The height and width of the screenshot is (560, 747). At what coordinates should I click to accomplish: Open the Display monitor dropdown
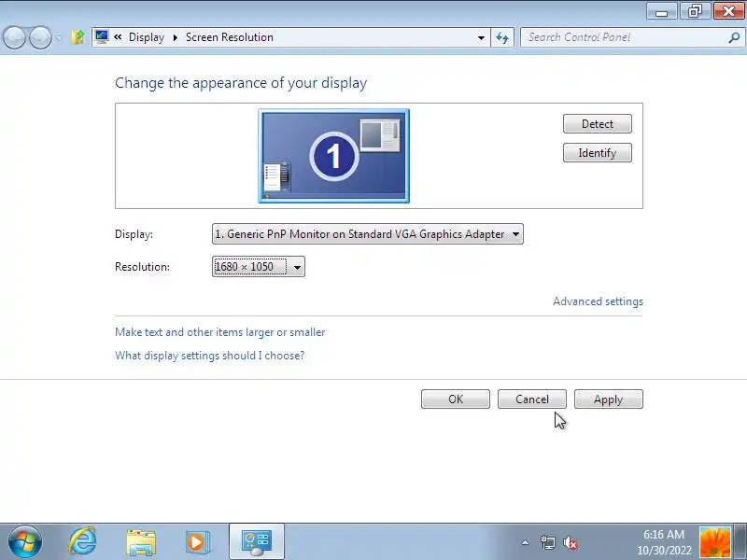(367, 234)
